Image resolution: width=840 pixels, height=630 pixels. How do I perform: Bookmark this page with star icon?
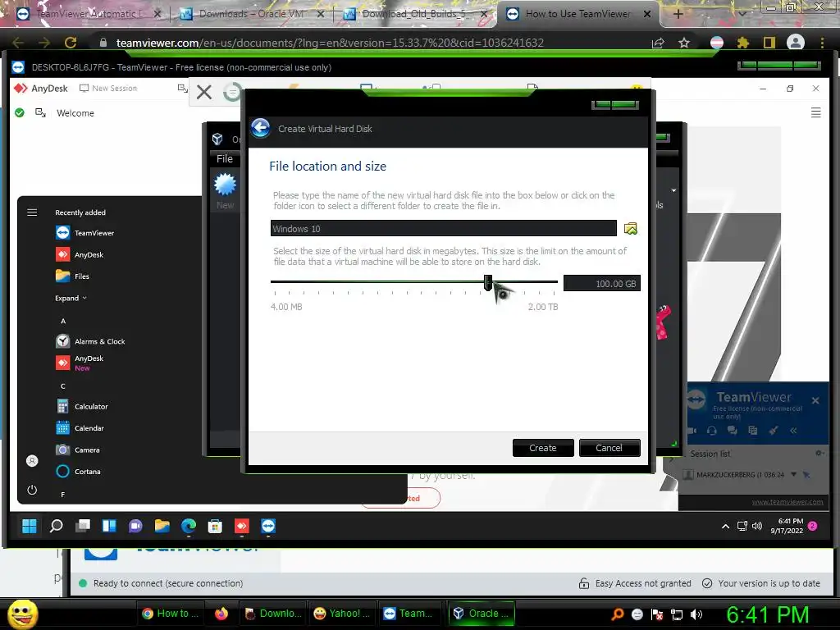point(684,43)
